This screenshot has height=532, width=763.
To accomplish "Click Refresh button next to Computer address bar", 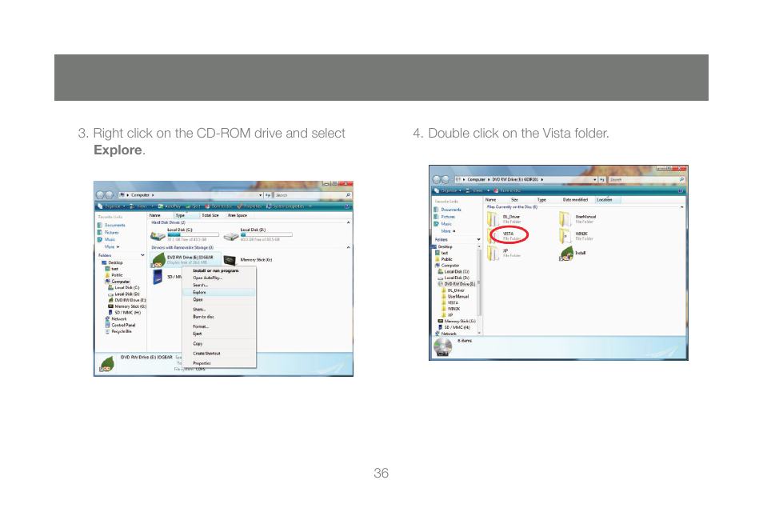I will coord(268,195).
